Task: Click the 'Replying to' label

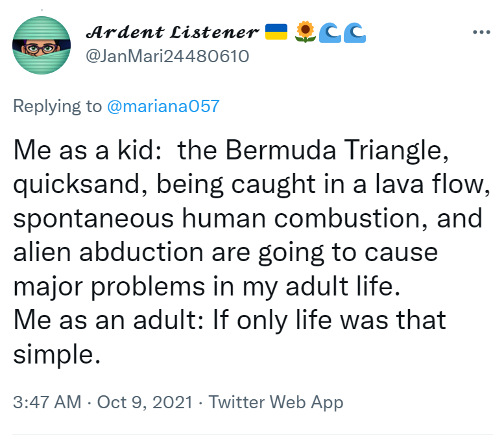Action: (x=58, y=106)
